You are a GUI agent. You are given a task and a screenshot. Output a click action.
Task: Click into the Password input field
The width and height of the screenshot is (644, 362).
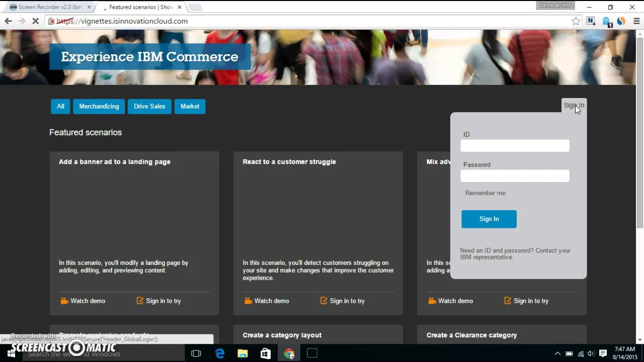click(x=515, y=176)
